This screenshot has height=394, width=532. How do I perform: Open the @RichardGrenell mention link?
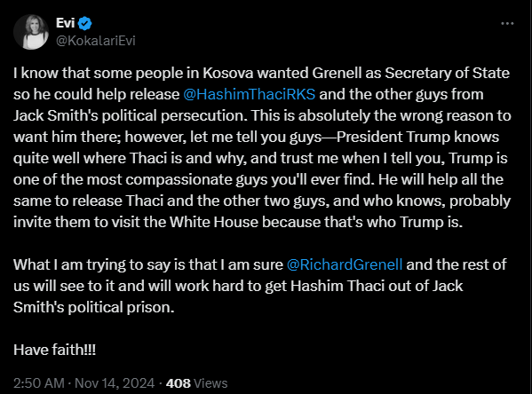345,264
